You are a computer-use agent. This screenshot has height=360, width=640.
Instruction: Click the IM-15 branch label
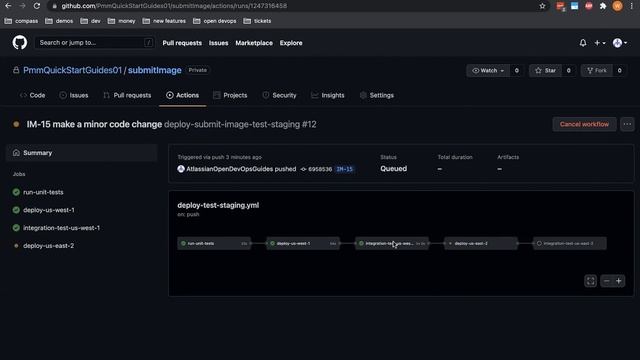(x=344, y=169)
